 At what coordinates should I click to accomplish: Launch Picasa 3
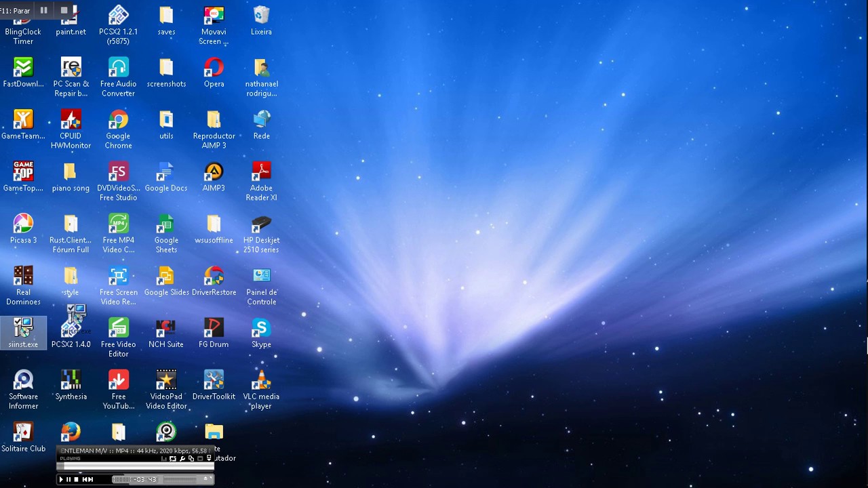point(23,229)
